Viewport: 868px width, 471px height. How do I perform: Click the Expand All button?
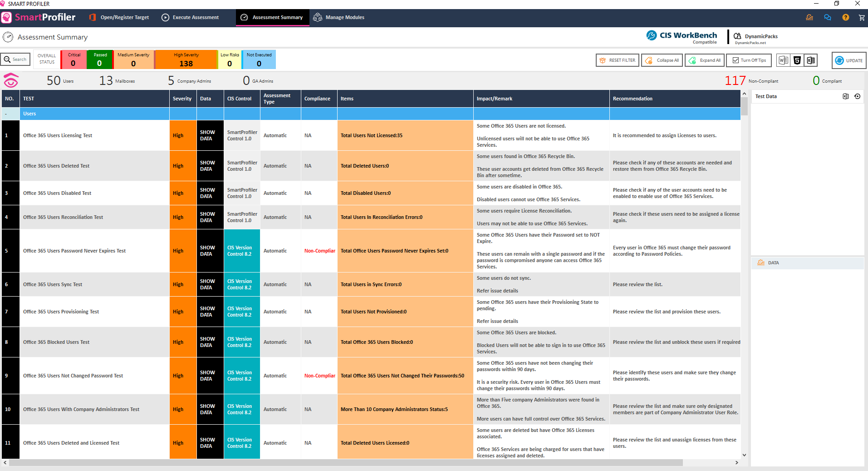(705, 60)
